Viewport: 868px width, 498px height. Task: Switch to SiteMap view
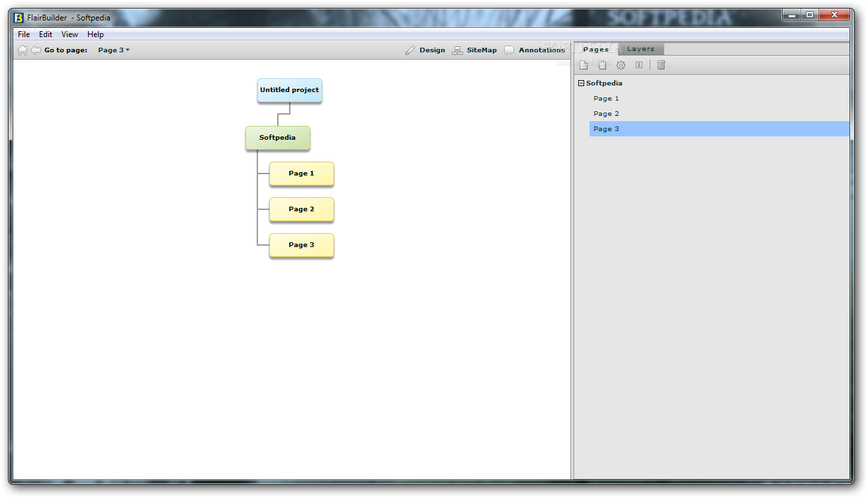click(x=474, y=50)
